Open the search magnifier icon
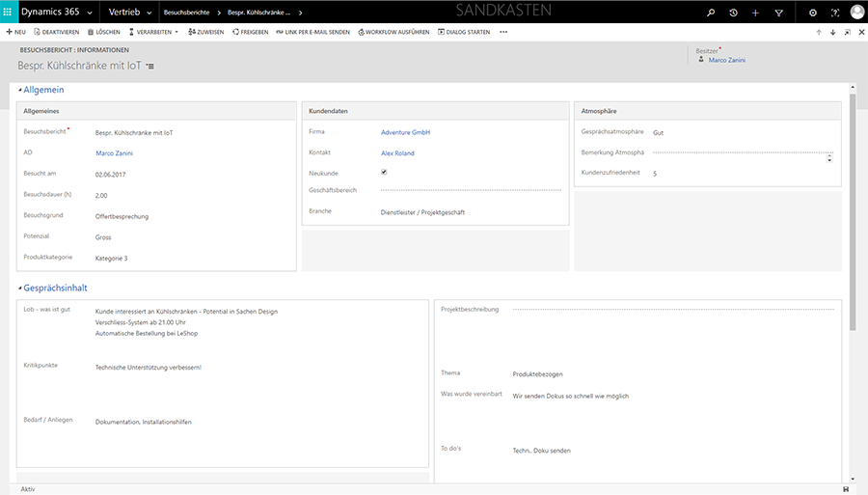Viewport: 868px width, 495px height. [710, 13]
